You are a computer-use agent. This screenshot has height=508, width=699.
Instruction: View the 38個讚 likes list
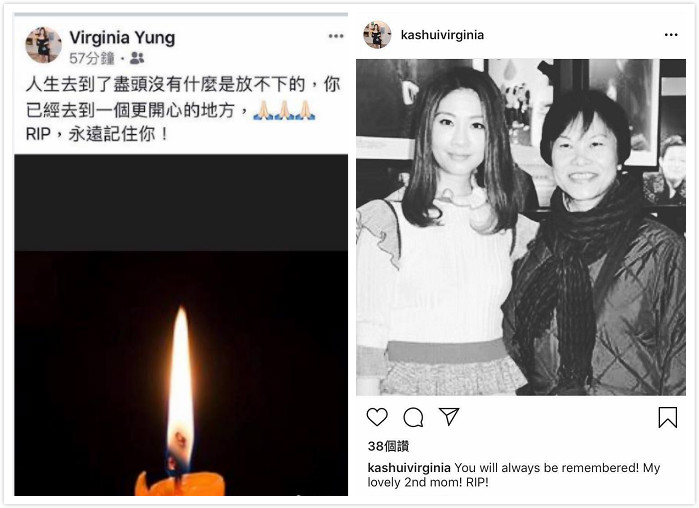[x=388, y=446]
